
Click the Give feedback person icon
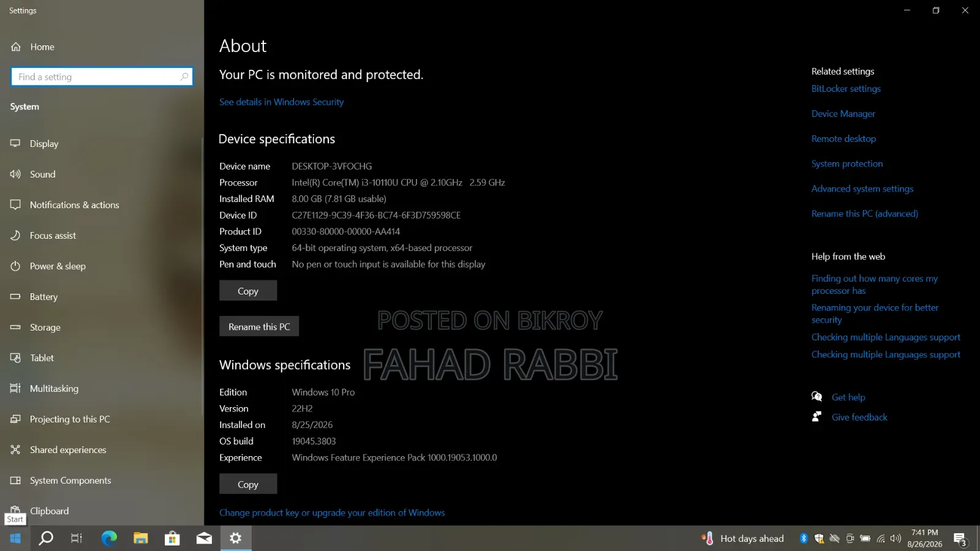(x=816, y=417)
